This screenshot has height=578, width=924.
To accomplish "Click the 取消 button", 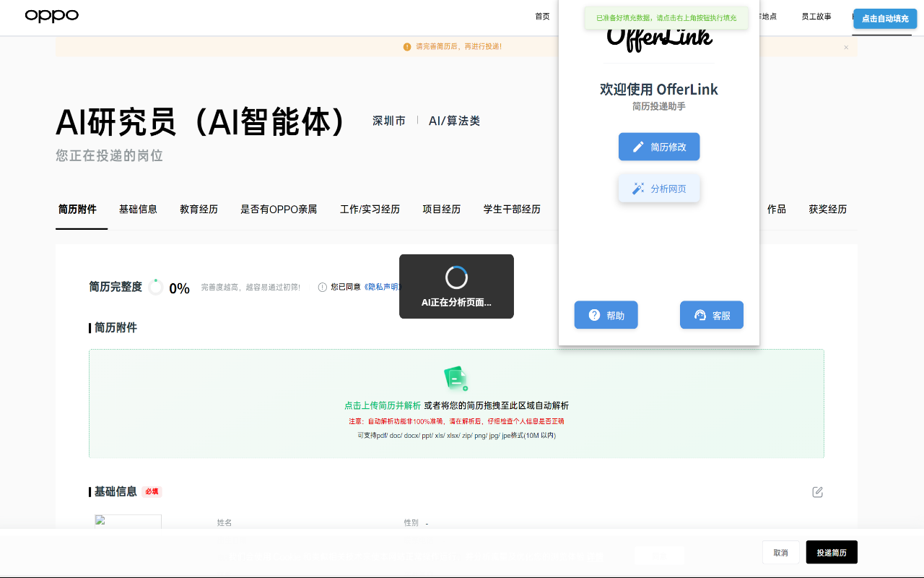I will (781, 553).
